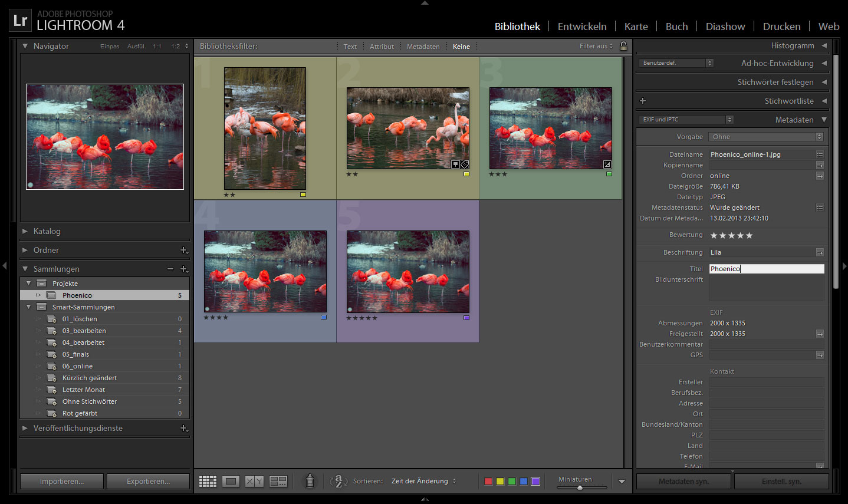Screen dimensions: 848x504
Task: Select the Metadaten library filter
Action: tap(423, 47)
